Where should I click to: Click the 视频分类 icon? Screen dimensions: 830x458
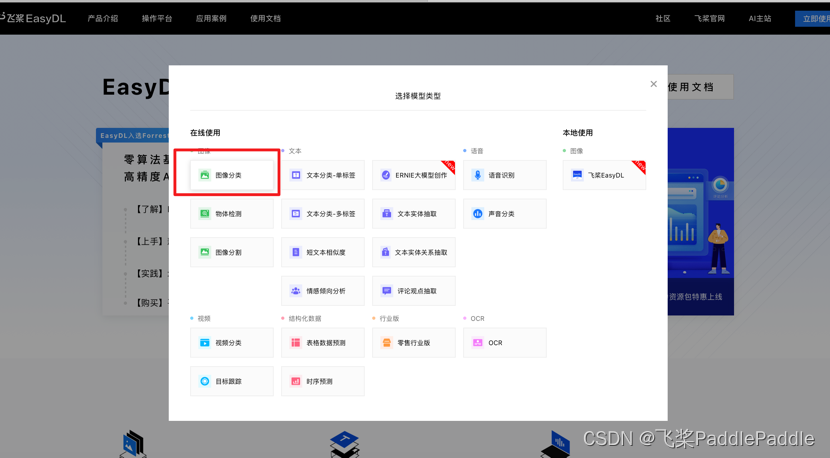tap(204, 343)
